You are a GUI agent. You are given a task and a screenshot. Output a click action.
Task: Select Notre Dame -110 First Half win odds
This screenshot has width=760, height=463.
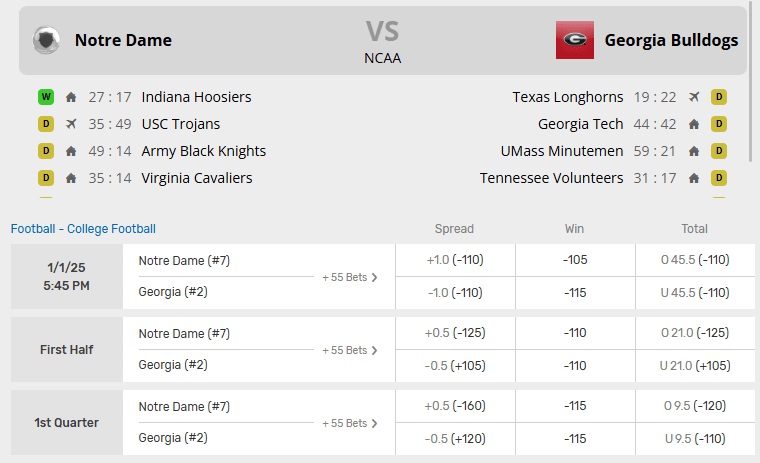[575, 333]
